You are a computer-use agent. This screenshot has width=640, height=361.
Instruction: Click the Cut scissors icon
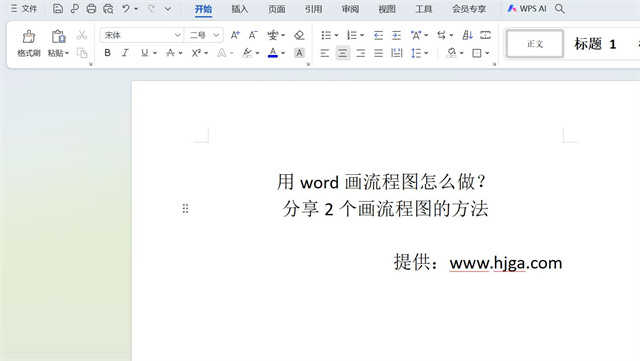pos(82,35)
